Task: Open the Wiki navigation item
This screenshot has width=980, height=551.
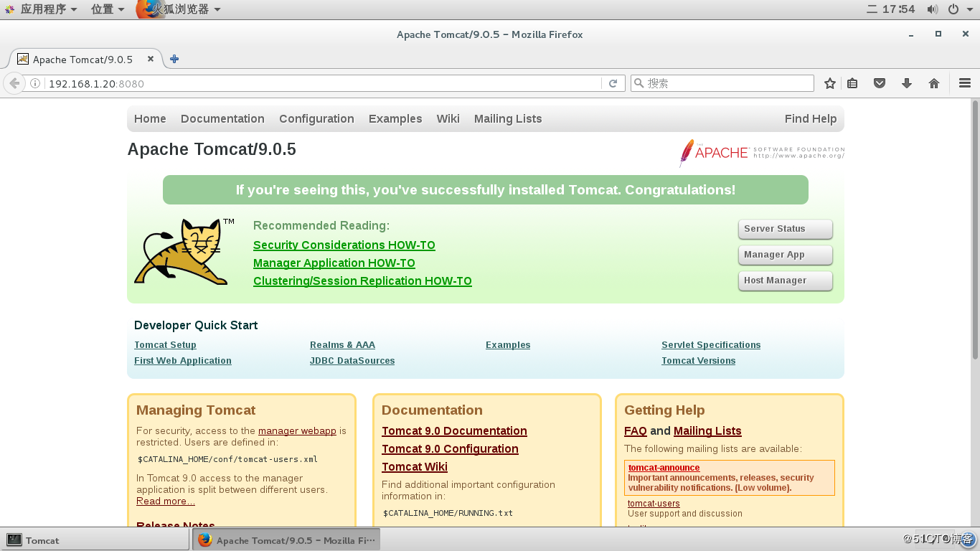Action: (448, 119)
